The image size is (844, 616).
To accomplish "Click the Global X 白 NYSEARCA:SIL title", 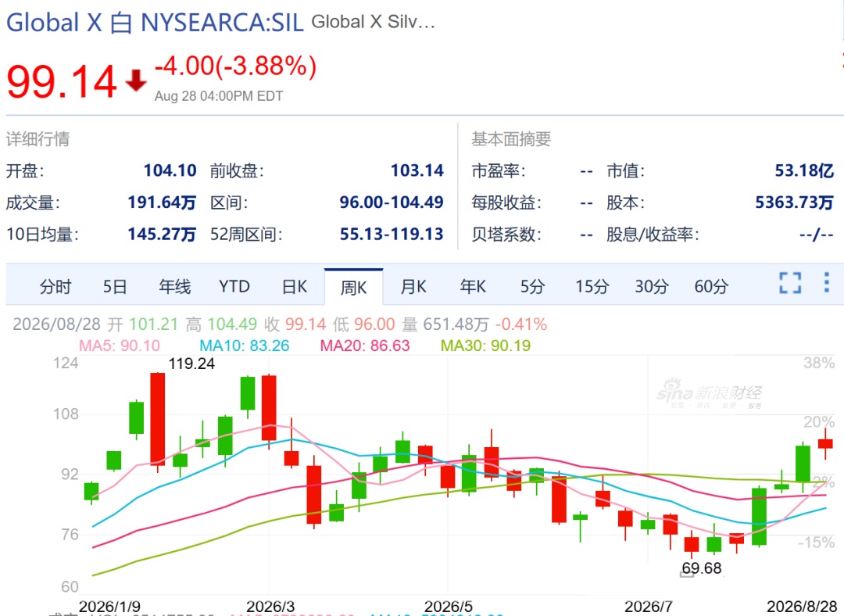I will (x=155, y=23).
